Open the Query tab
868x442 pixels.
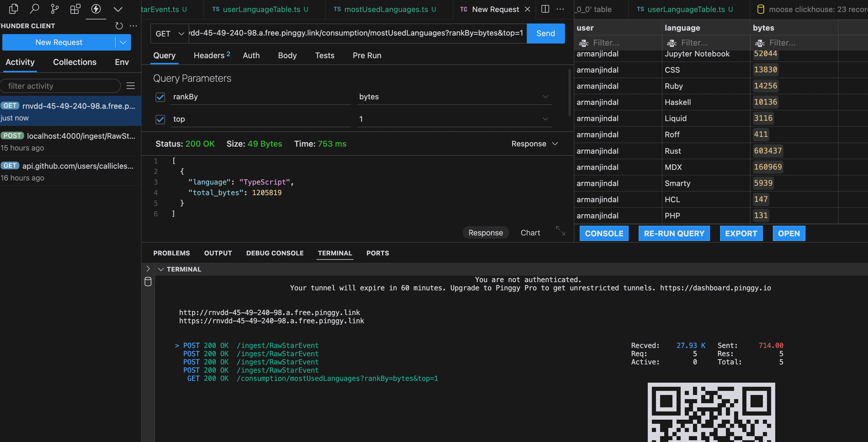click(x=164, y=56)
